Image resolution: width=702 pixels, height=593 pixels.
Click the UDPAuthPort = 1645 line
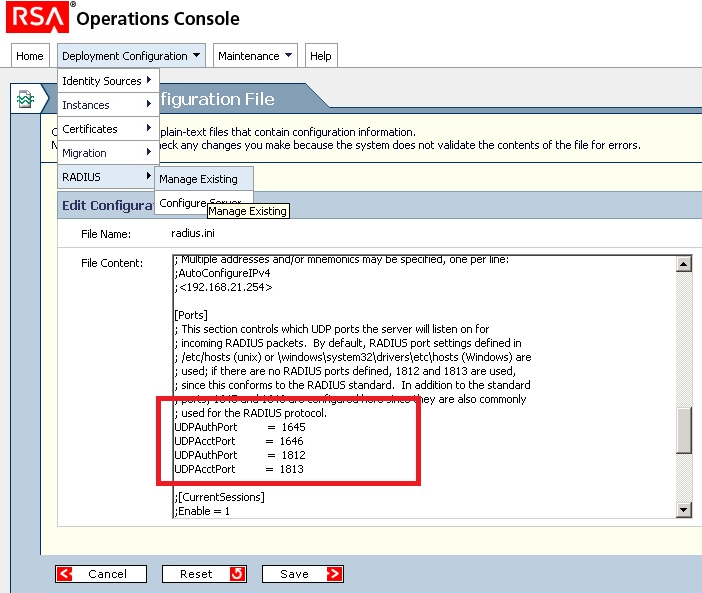(240, 427)
